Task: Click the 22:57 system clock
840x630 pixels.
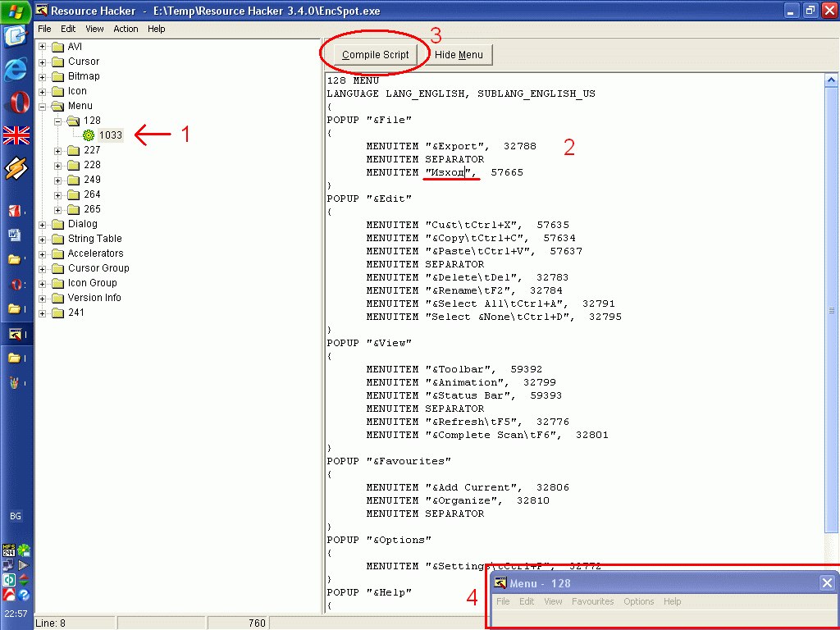Action: [x=16, y=614]
